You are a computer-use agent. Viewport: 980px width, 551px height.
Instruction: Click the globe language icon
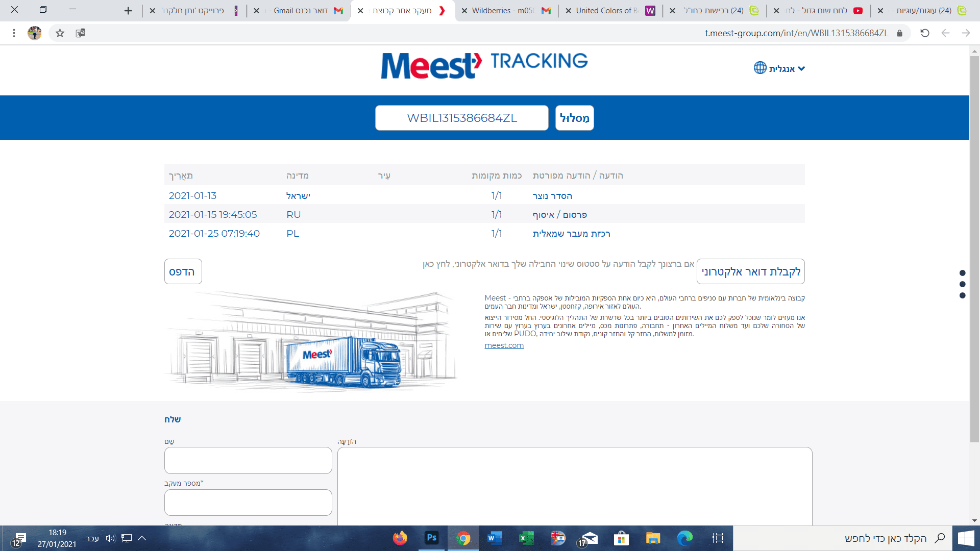pyautogui.click(x=760, y=68)
